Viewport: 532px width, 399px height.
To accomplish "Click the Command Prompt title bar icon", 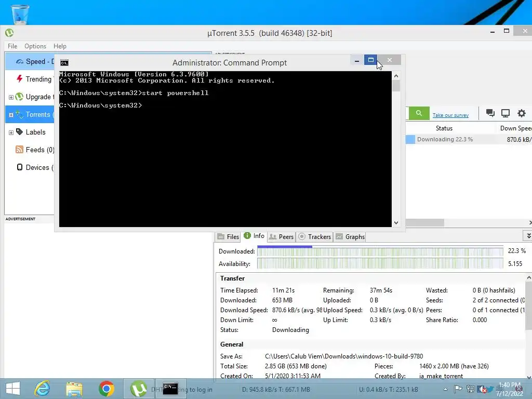I will click(64, 62).
